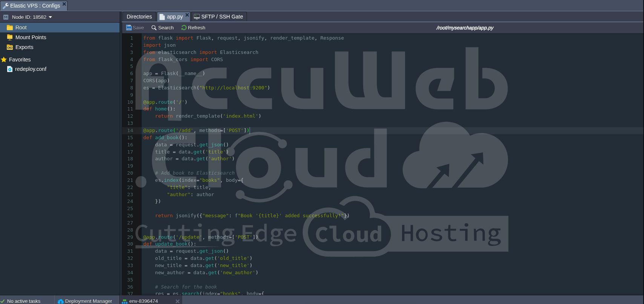Click line number 26 in gutter

coord(130,216)
